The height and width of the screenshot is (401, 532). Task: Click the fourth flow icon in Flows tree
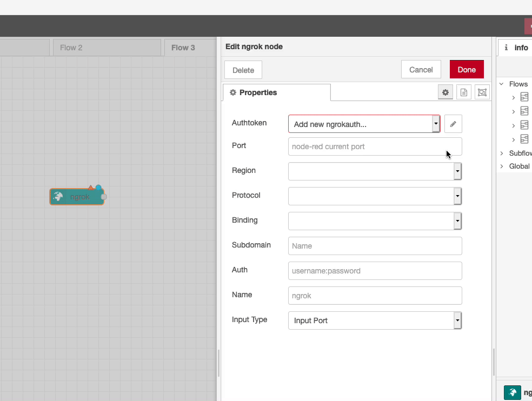524,139
